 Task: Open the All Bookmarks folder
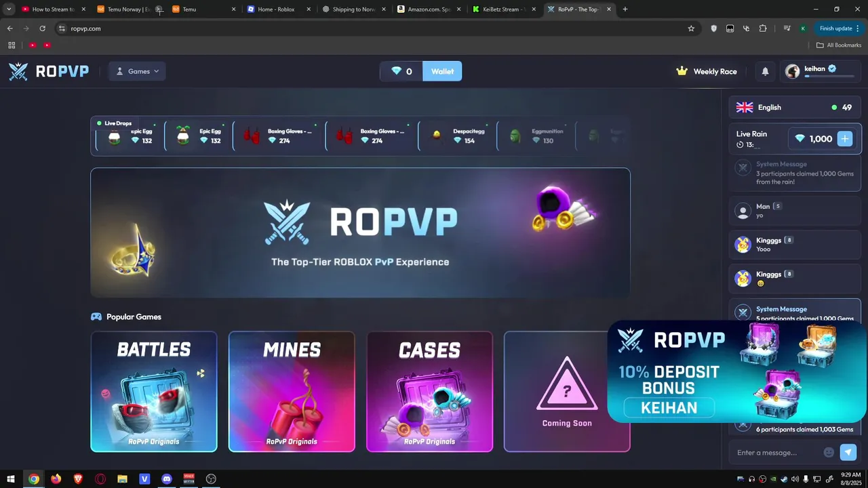[839, 45]
